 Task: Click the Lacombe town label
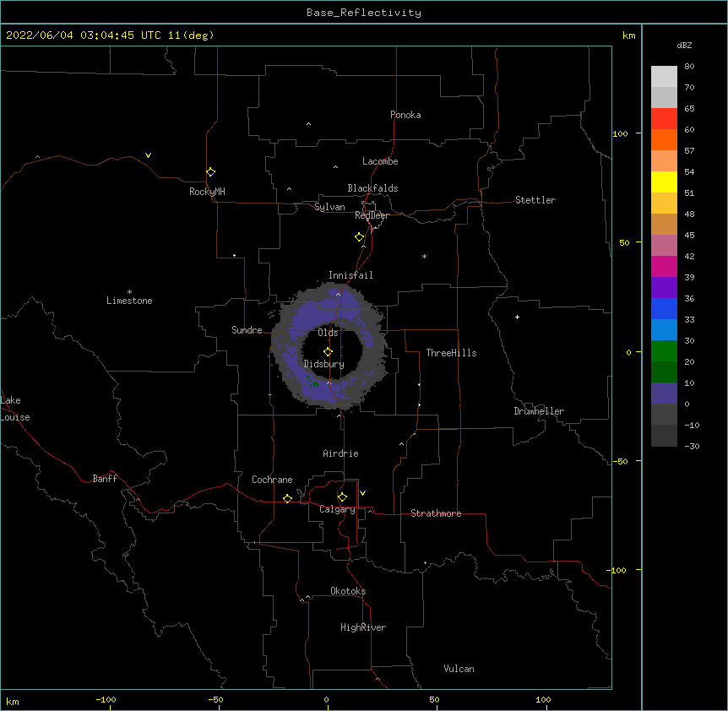(380, 161)
